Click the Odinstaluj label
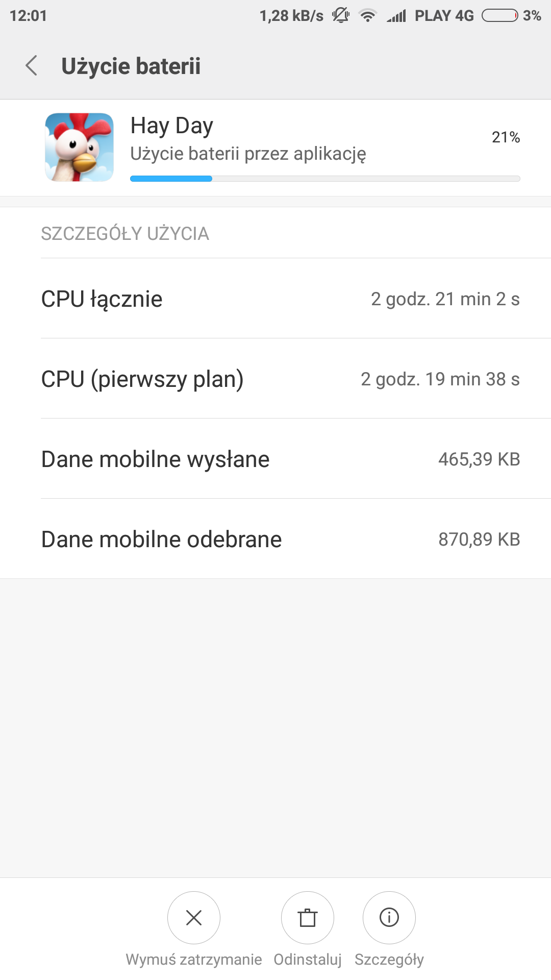 pos(308,960)
